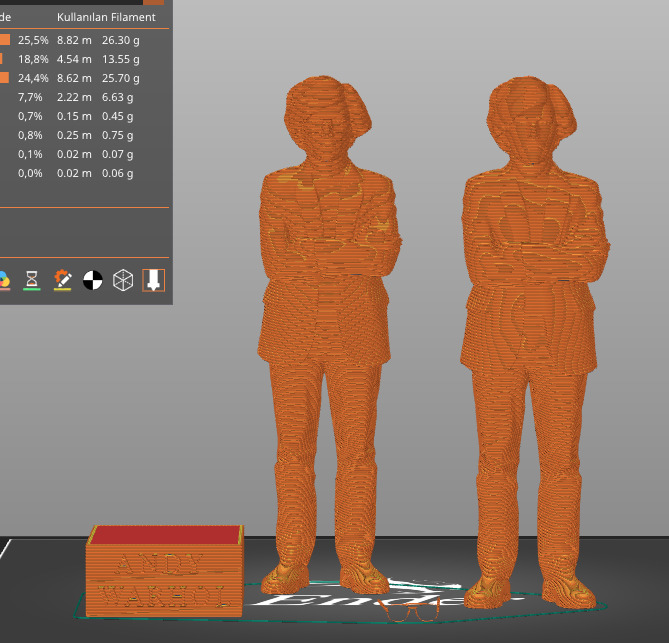This screenshot has width=669, height=643.
Task: Select the 0,8% percentage value
Action: (30, 135)
